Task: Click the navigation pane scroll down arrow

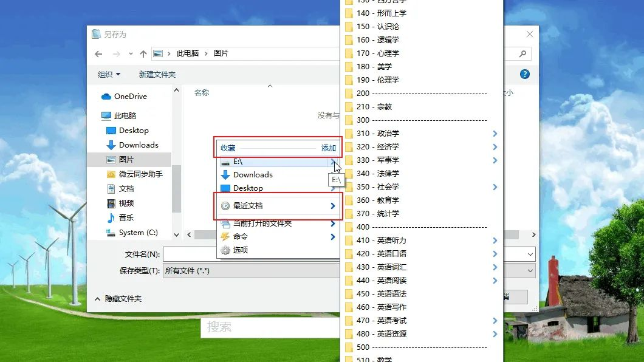Action: [x=176, y=235]
